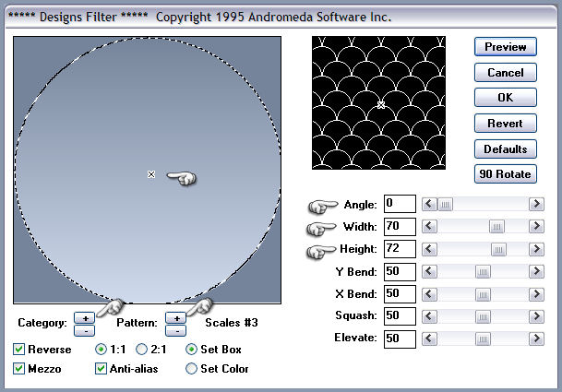
Task: Increase Width with the right arrow
Action: pos(536,227)
